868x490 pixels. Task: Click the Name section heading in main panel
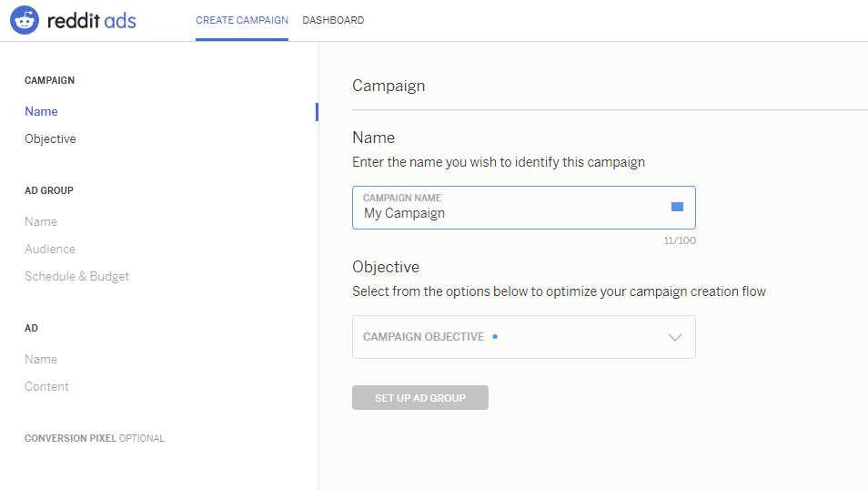(x=374, y=138)
